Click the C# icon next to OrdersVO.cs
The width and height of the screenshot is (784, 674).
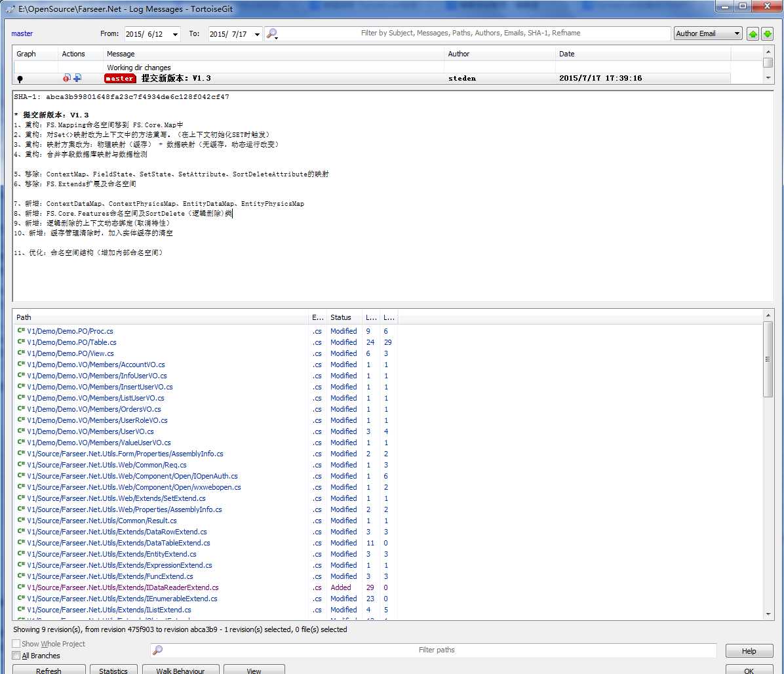(x=21, y=408)
